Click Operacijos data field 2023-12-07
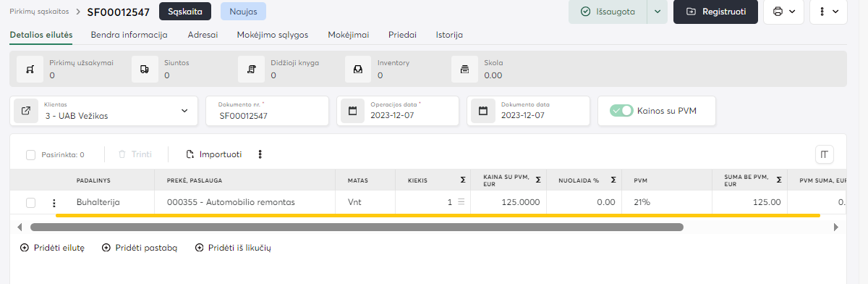The height and width of the screenshot is (284, 868). [x=398, y=111]
